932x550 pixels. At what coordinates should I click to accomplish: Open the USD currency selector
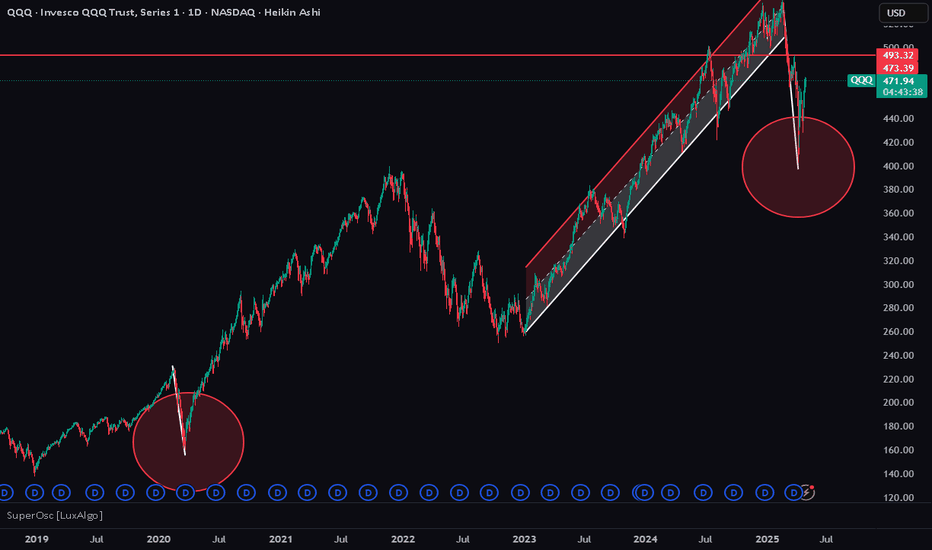click(x=902, y=12)
